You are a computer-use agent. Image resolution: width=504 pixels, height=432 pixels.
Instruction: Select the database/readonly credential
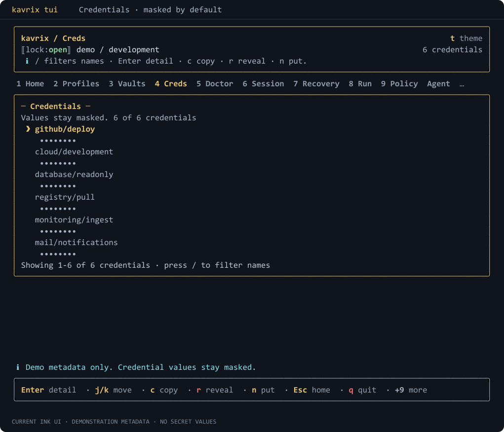74,175
